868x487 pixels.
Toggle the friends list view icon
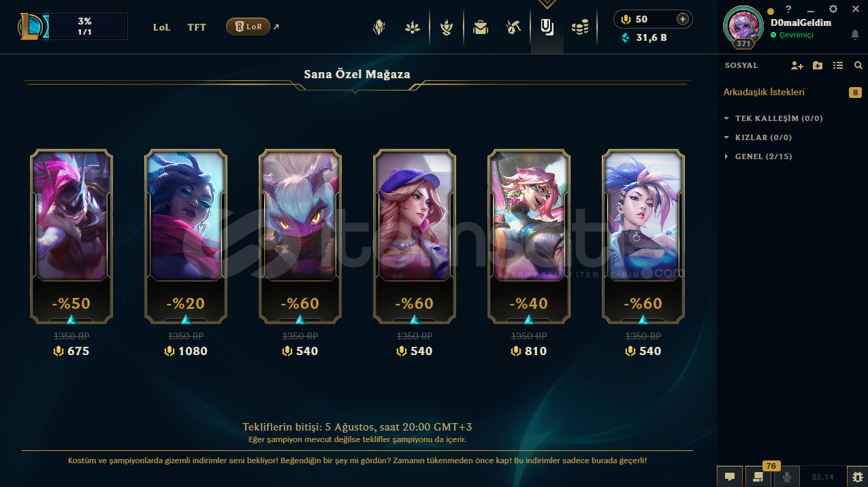[838, 65]
